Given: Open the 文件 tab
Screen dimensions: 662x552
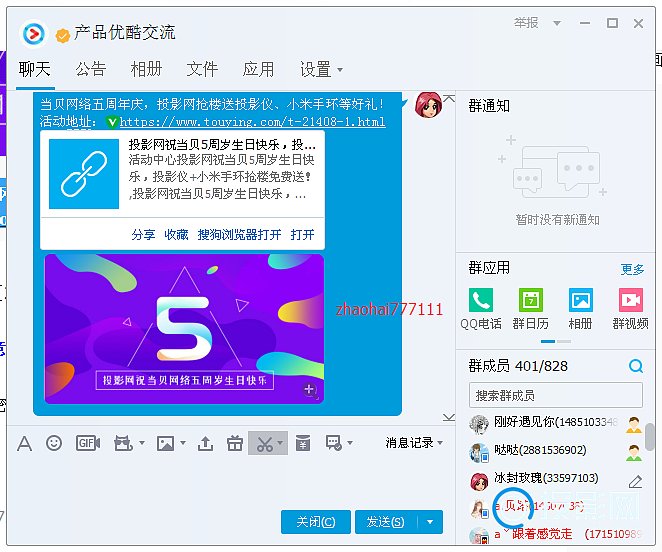Looking at the screenshot, I should (x=202, y=69).
